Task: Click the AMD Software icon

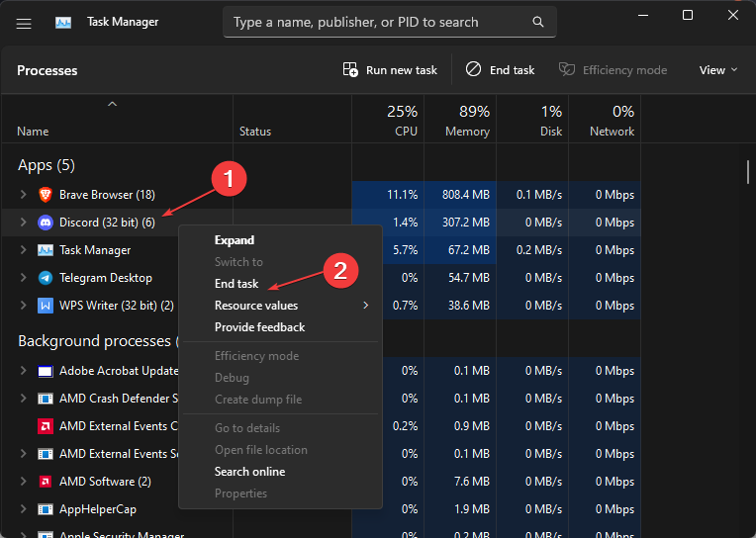Action: [x=46, y=482]
